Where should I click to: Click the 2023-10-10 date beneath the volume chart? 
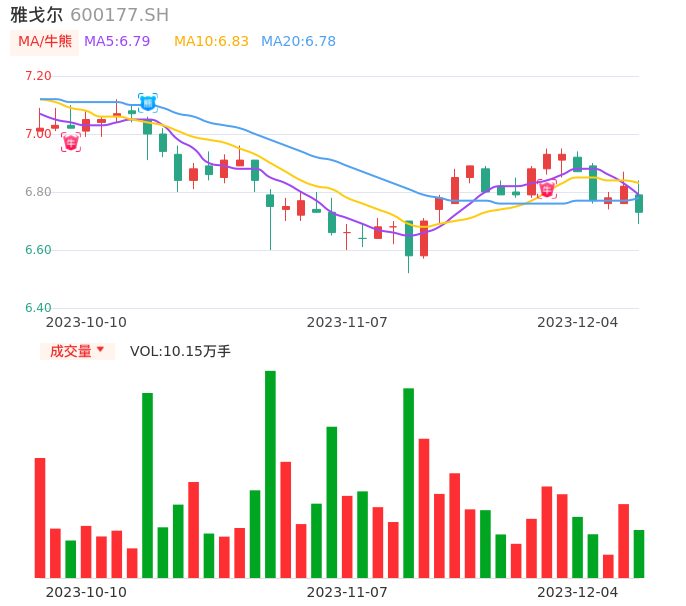(86, 592)
